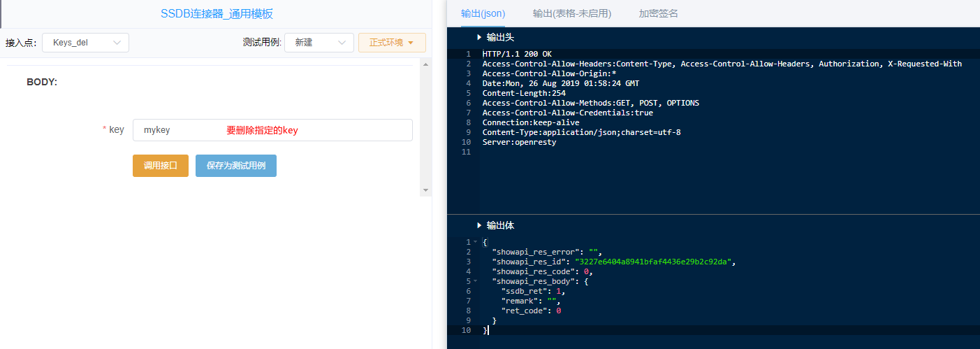Open the 正式环境 environment dropdown button

point(392,43)
